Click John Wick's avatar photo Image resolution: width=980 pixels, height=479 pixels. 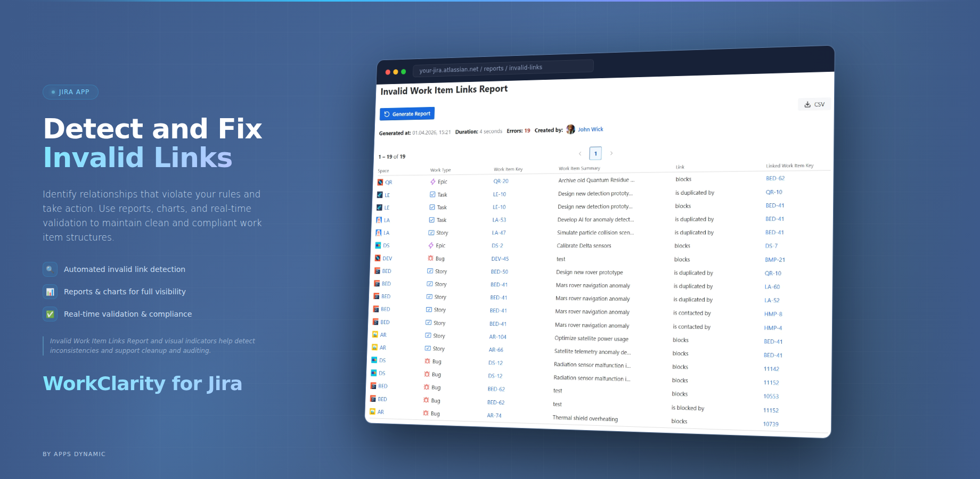pos(570,129)
